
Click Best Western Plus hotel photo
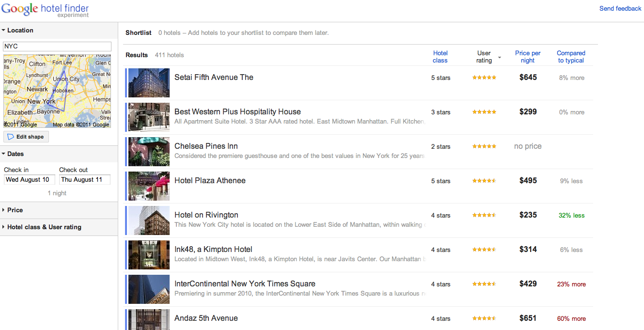149,117
